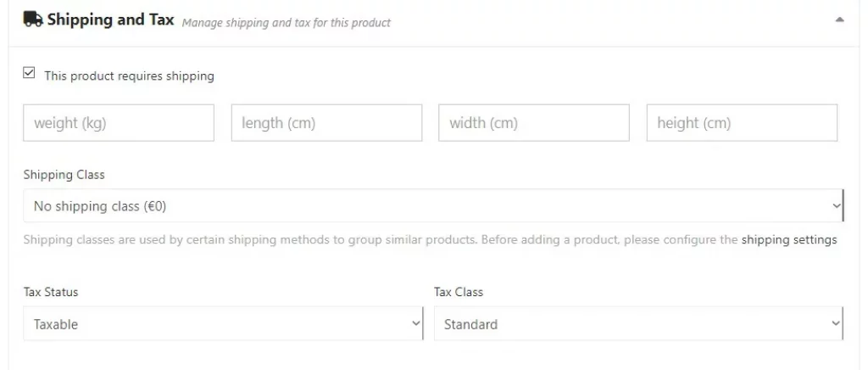Open the shipping settings link
This screenshot has width=868, height=370.
pos(789,239)
